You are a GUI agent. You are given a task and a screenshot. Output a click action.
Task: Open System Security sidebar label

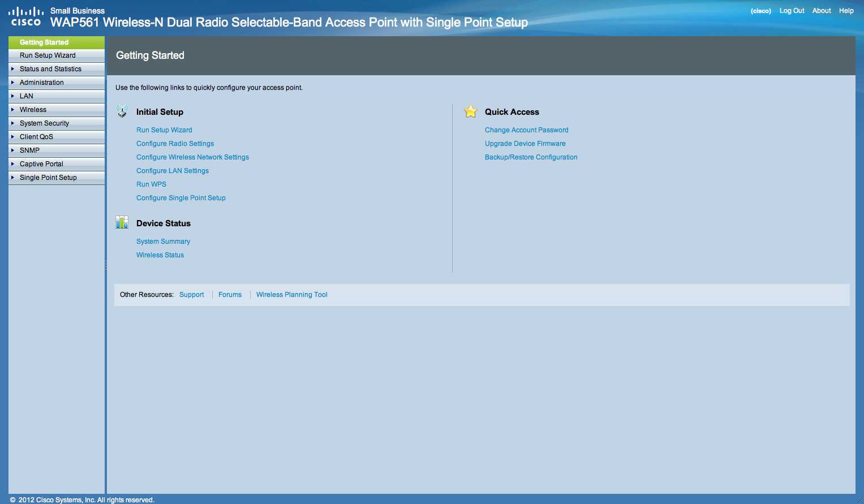coord(44,123)
